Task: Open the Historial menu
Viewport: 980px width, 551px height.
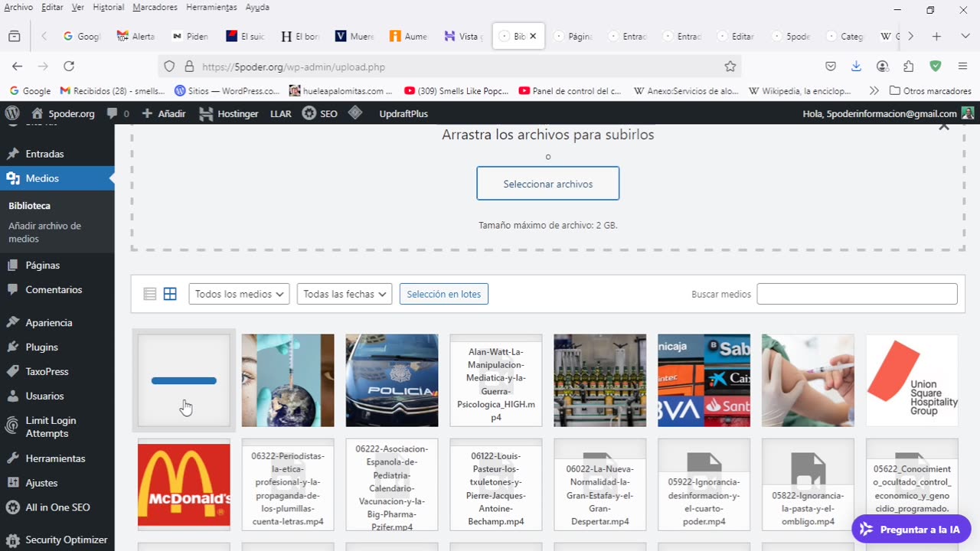Action: point(108,7)
